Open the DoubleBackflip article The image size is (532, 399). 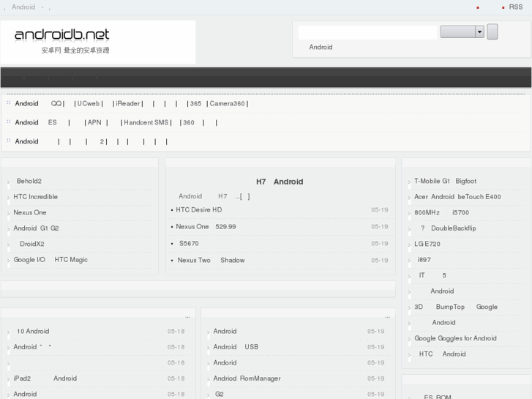coord(448,228)
